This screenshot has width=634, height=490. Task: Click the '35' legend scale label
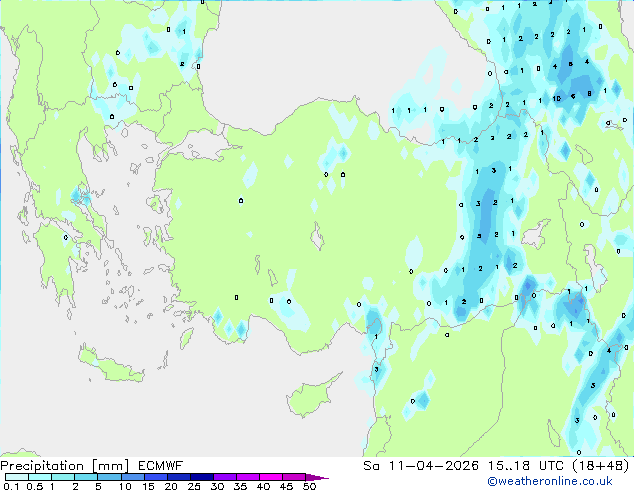coord(240,486)
